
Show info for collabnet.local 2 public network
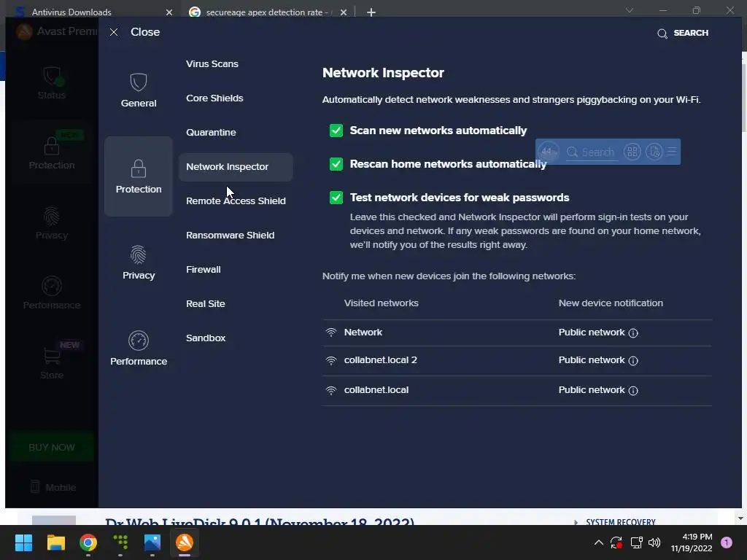[633, 360]
